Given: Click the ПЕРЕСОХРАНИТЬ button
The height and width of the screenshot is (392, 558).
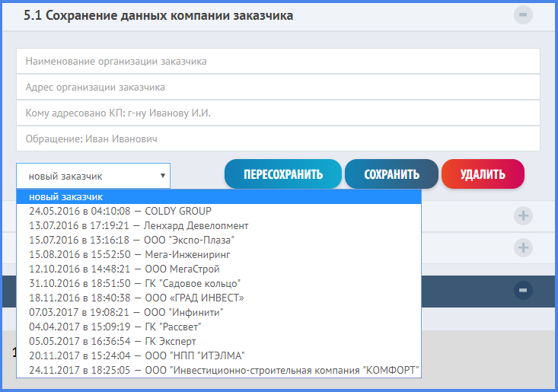Looking at the screenshot, I should (283, 174).
